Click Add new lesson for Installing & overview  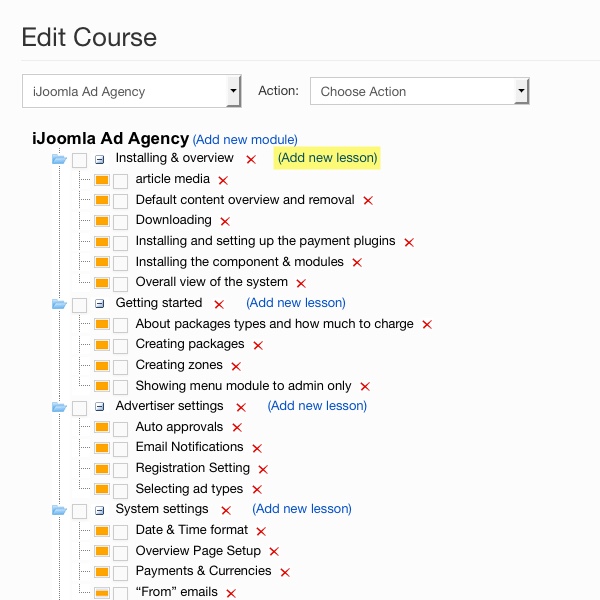click(x=327, y=158)
